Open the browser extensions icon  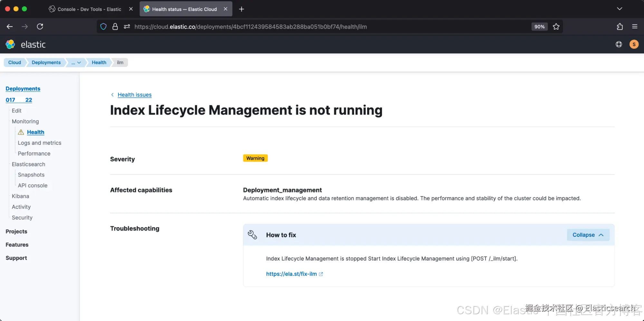pyautogui.click(x=620, y=27)
